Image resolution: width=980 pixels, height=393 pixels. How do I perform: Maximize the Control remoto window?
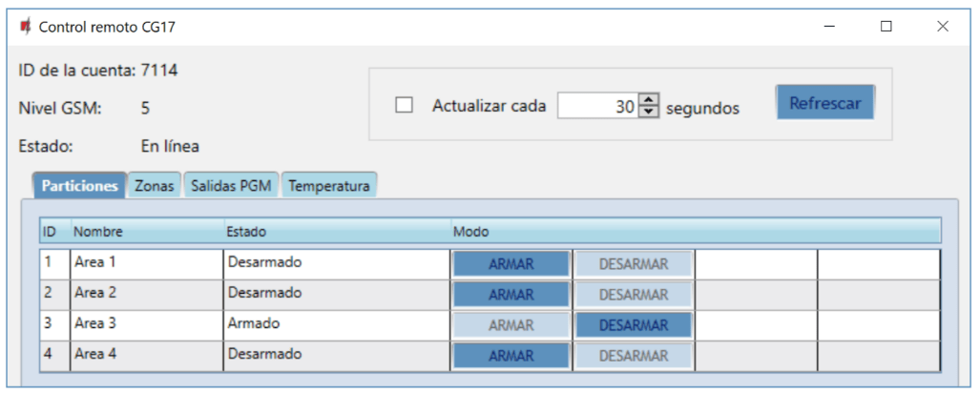pos(886,27)
